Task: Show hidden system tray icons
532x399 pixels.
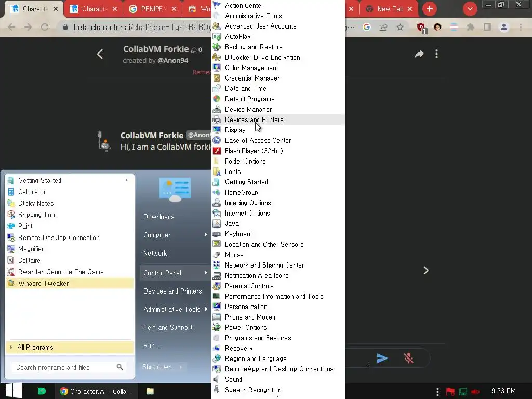Action: 437,392
